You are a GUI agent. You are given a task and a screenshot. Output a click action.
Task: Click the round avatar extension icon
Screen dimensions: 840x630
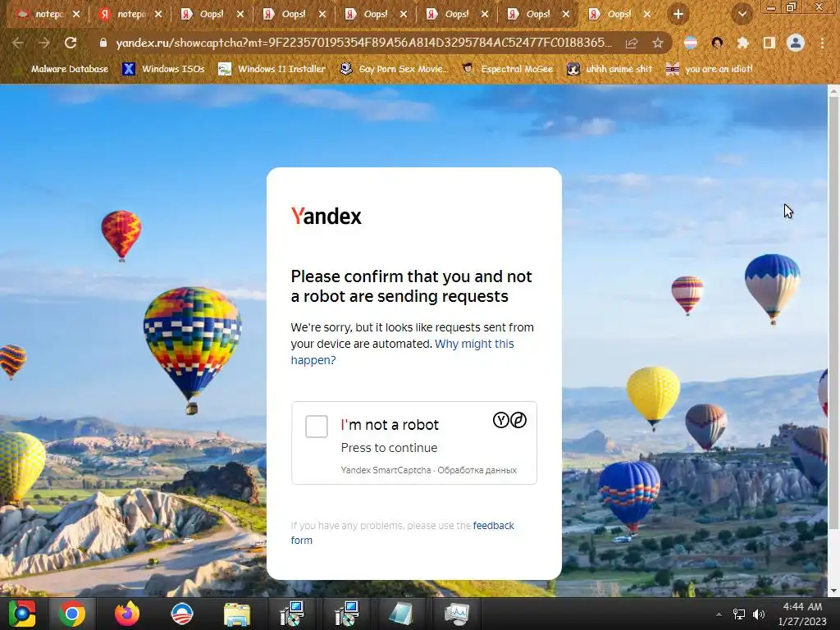point(717,43)
